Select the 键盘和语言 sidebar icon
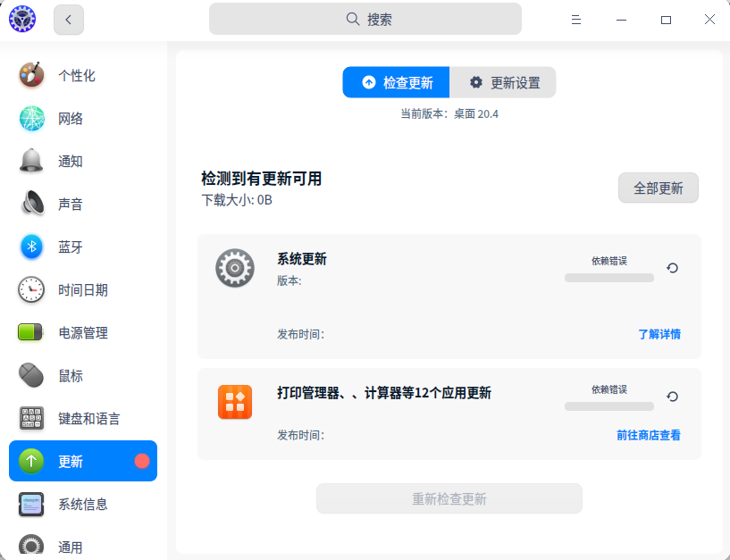This screenshot has height=560, width=730. click(x=31, y=418)
